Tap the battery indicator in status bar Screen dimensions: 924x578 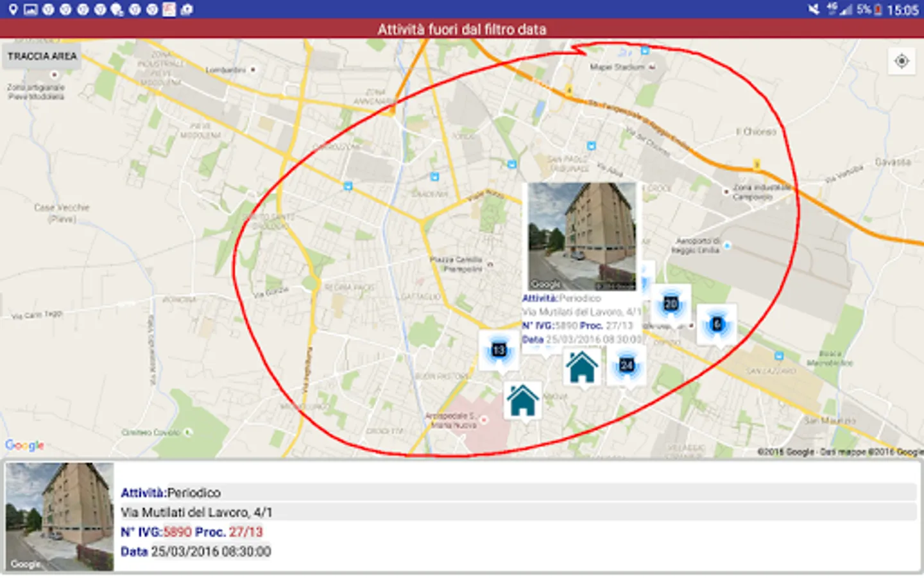pos(878,10)
